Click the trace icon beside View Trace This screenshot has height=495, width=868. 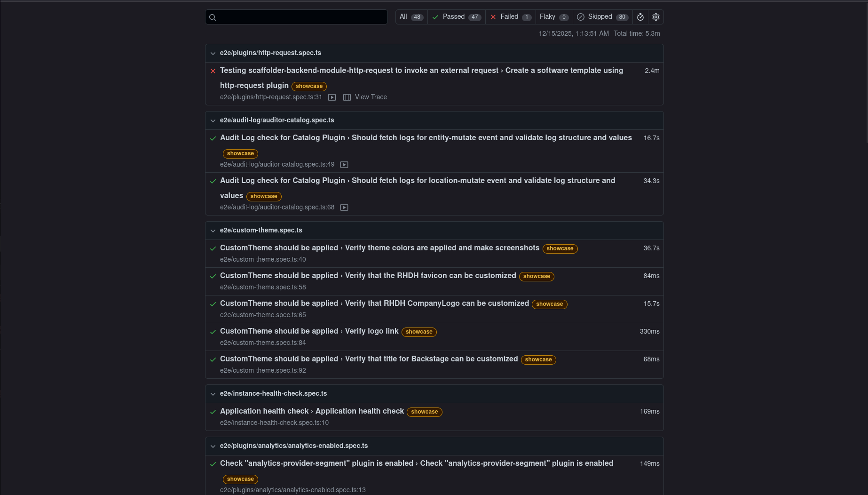tap(347, 97)
